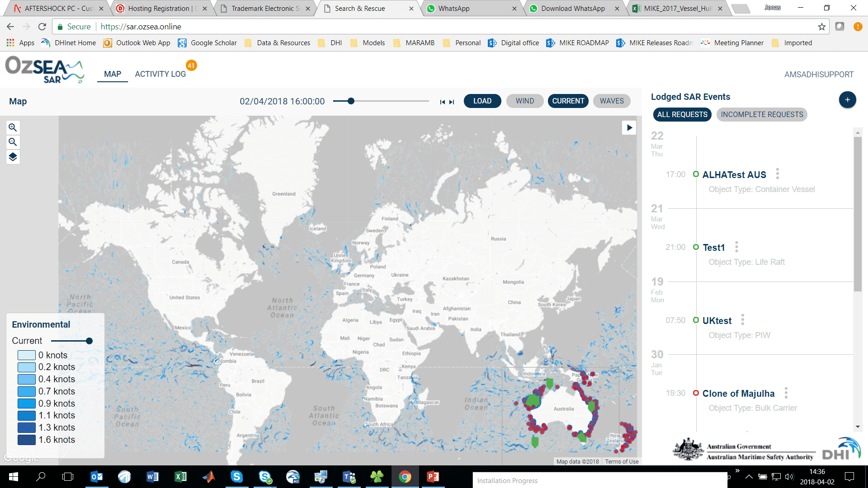Zoom in on the map

point(13,127)
